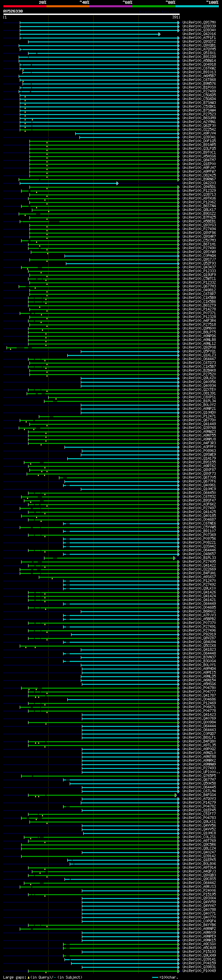Click the 391 end position label

click(x=175, y=17)
